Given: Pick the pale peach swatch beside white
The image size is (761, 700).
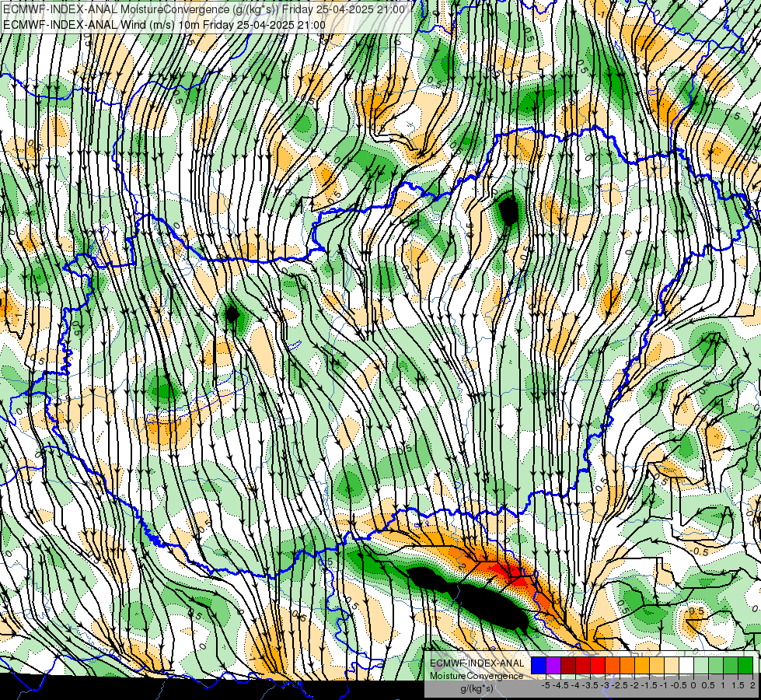Looking at the screenshot, I should [x=671, y=666].
